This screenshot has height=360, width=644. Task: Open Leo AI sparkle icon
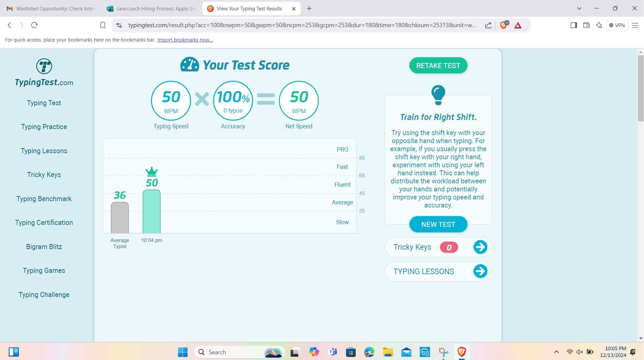pos(599,25)
